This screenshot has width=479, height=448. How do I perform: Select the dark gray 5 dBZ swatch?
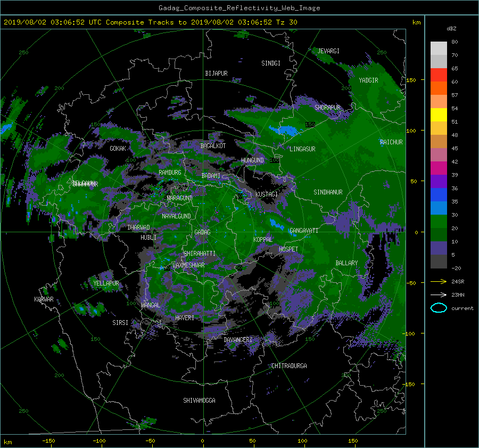point(439,261)
